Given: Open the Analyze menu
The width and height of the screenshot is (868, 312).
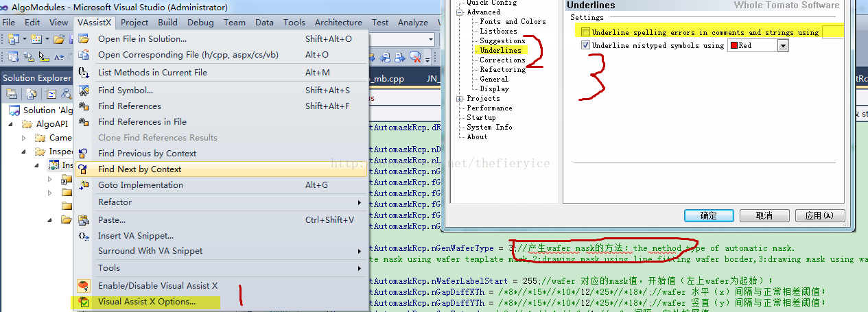Looking at the screenshot, I should pos(412,22).
